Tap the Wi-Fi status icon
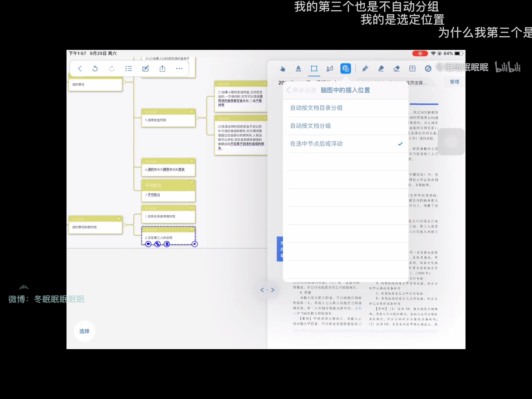 point(433,54)
